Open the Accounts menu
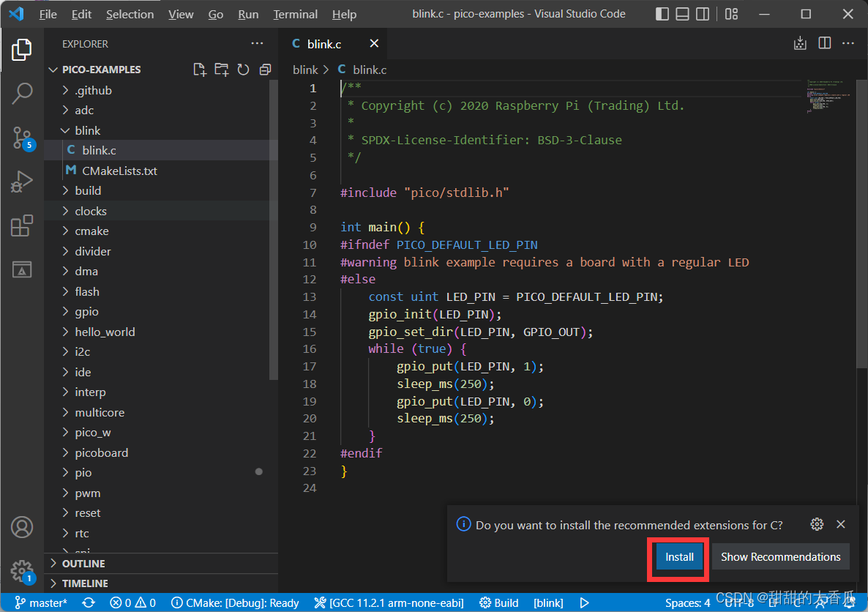 (21, 527)
